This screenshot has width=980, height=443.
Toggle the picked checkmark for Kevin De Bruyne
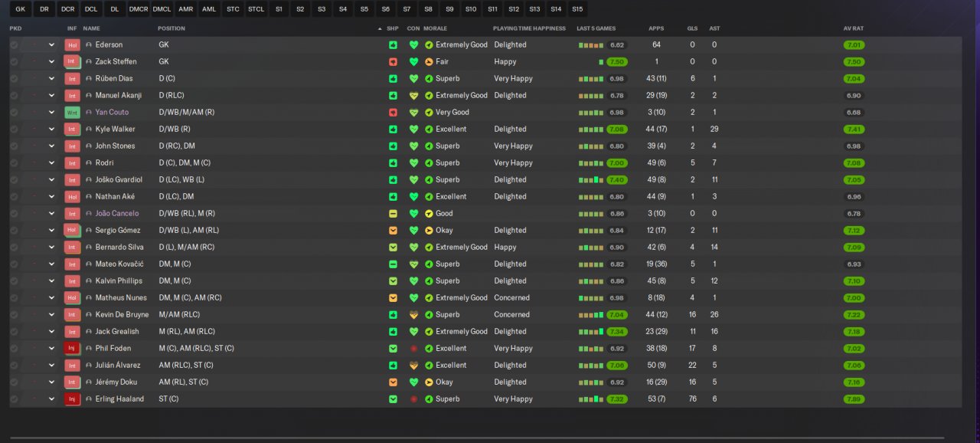pyautogui.click(x=14, y=314)
